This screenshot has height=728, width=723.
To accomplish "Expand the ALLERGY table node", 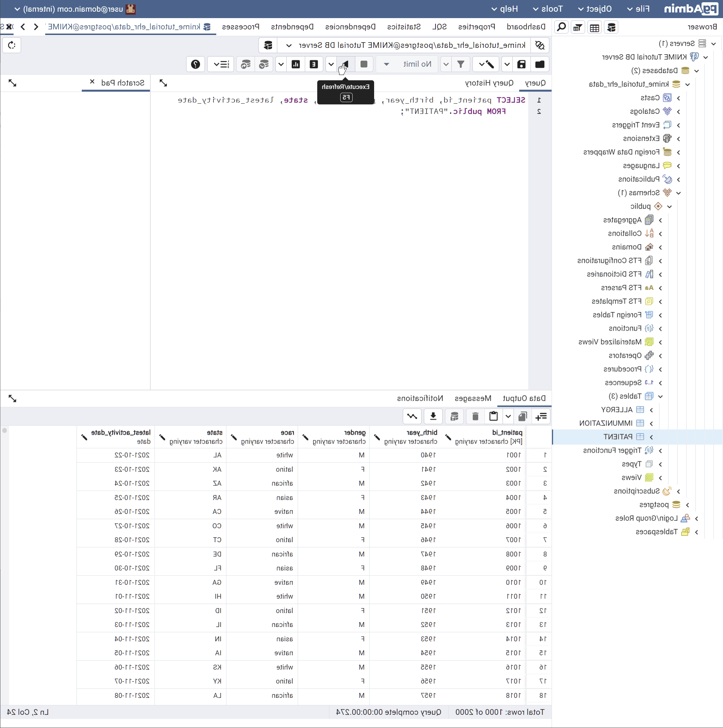I will tap(651, 410).
